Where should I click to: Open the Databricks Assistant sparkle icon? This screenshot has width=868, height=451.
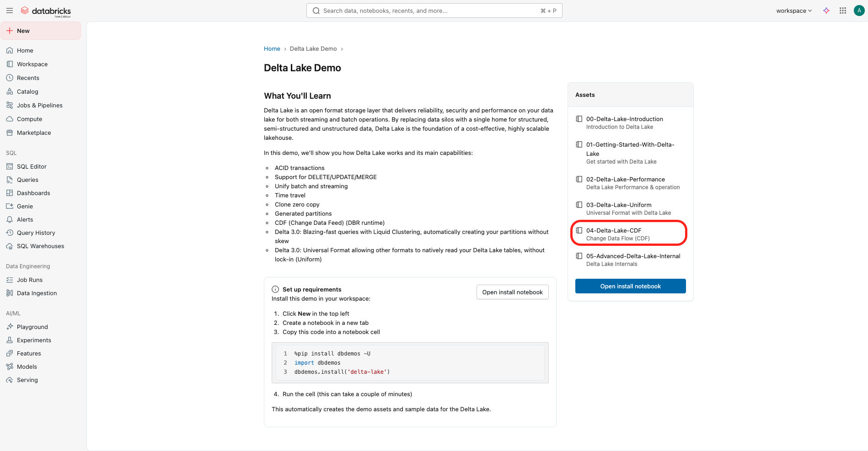pyautogui.click(x=827, y=11)
